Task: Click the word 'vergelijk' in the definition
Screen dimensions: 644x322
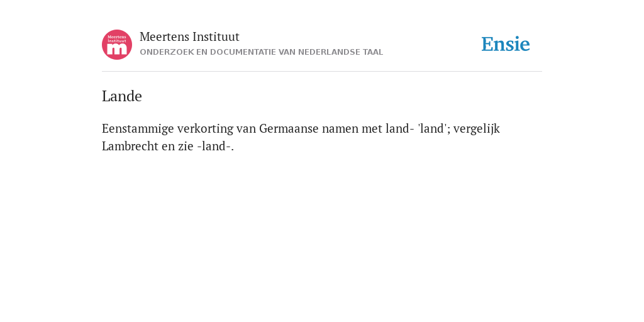Action: (477, 129)
